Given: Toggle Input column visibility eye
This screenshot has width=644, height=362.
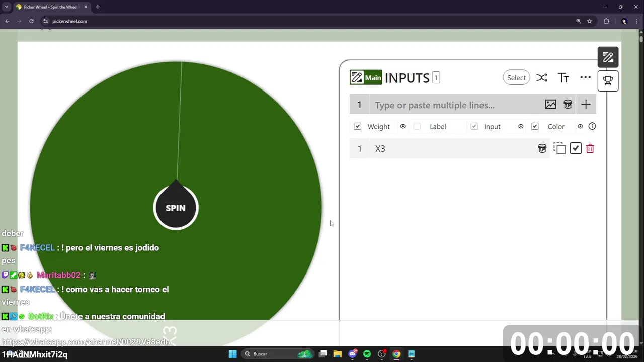Looking at the screenshot, I should tap(521, 126).
